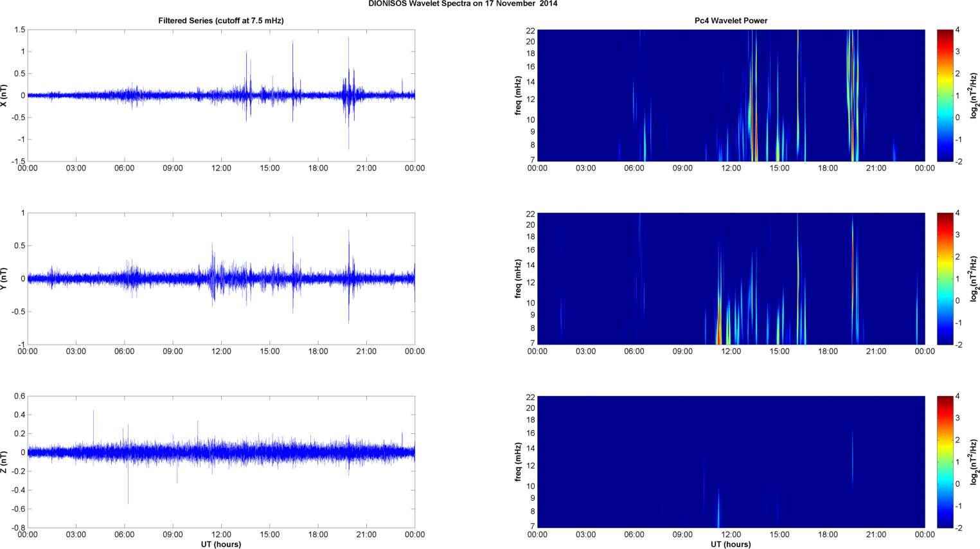
Task: Click the '-1.5' tick on the X (nT) axis
Action: pyautogui.click(x=18, y=161)
